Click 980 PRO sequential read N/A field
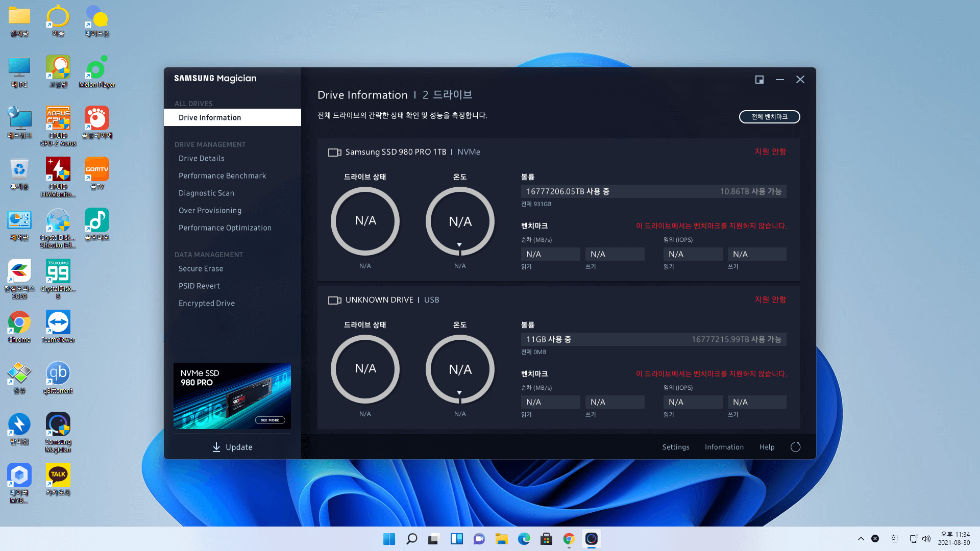Screen dimensions: 980x551 [x=550, y=254]
